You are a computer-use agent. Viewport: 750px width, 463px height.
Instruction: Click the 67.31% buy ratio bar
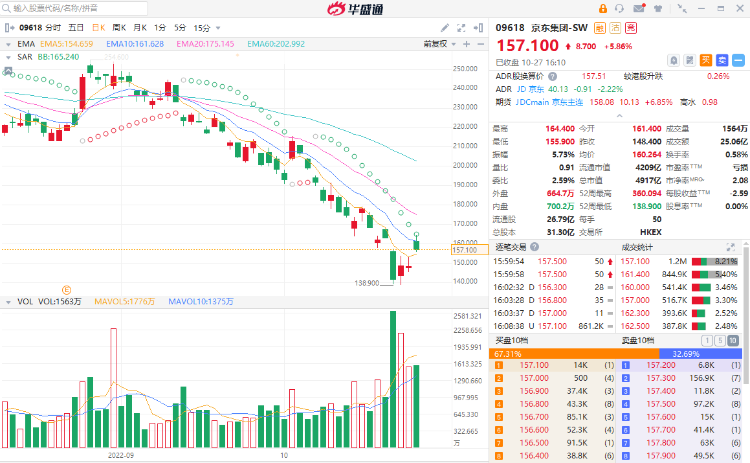(x=574, y=353)
